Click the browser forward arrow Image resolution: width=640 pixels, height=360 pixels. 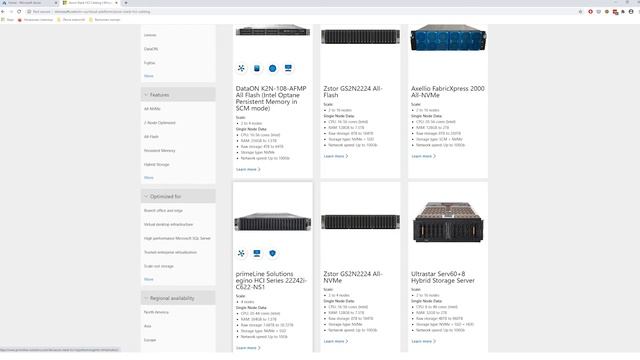click(11, 12)
